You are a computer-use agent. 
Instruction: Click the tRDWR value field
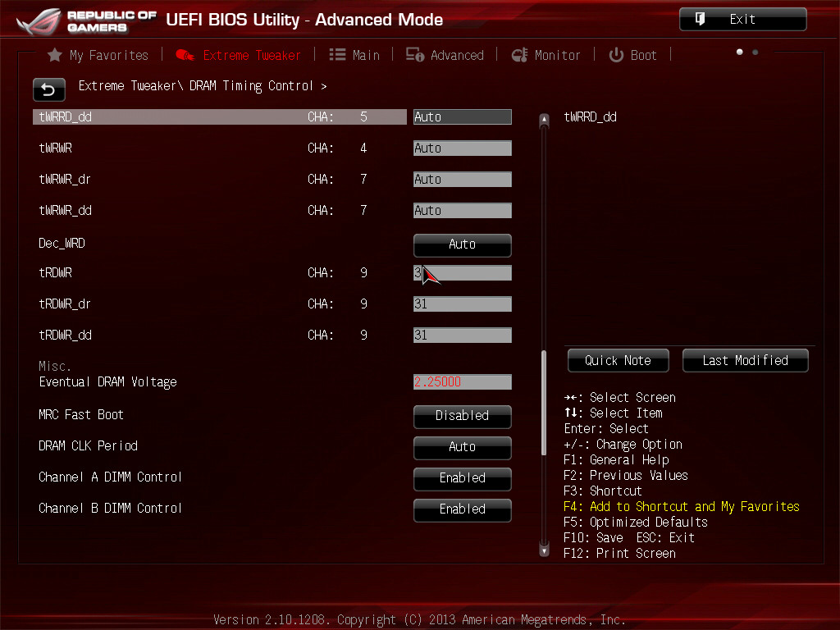463,272
